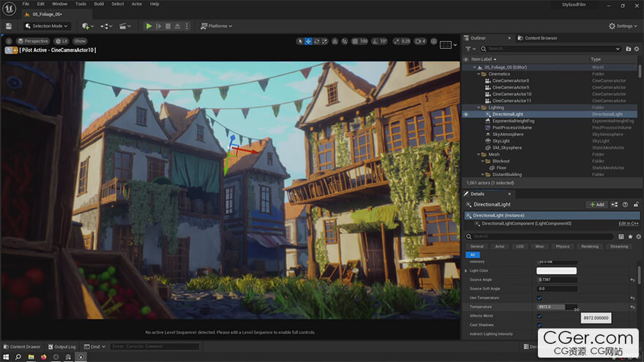Open camera speed setting
Viewport: 644px width, 362px height.
tap(420, 41)
